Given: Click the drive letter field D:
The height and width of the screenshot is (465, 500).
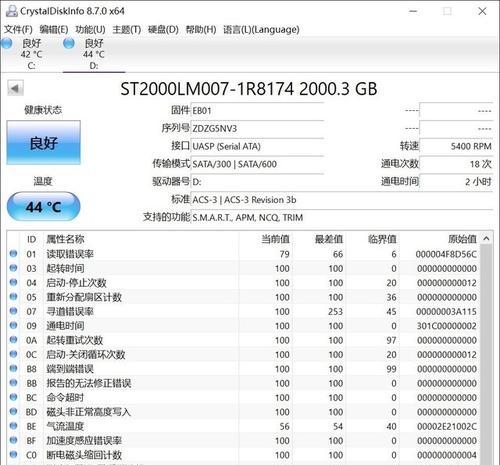Looking at the screenshot, I should (x=257, y=182).
